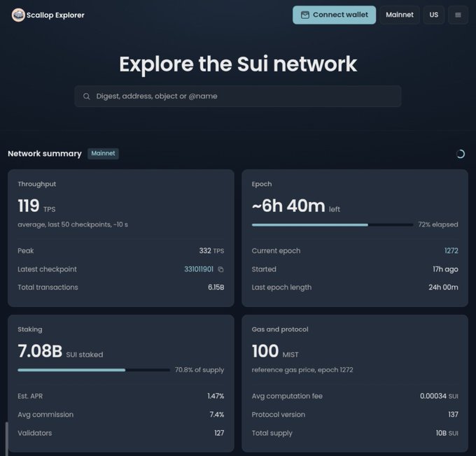Screen dimensions: 476x456
Task: Click the 72% elapsed label
Action: click(x=437, y=225)
